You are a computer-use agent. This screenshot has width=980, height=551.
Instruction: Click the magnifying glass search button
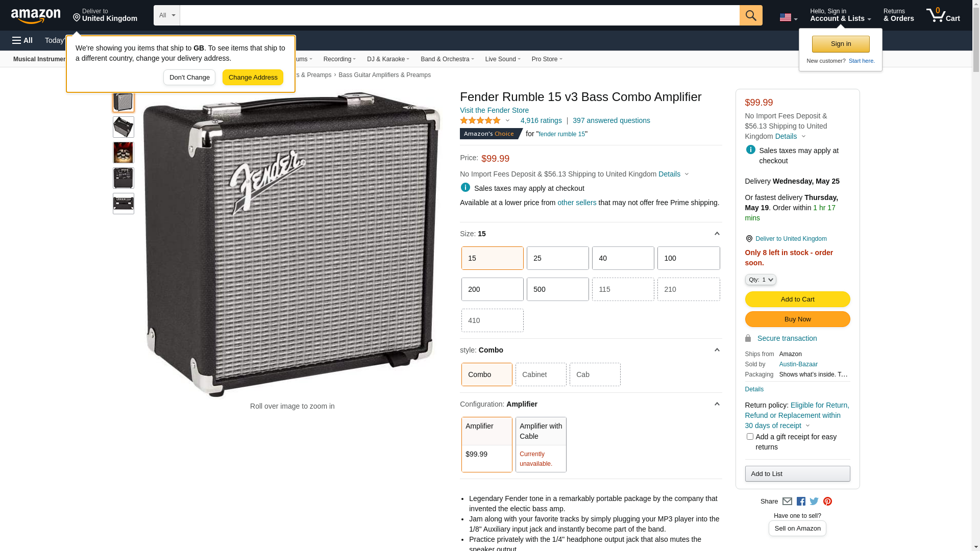pos(750,15)
